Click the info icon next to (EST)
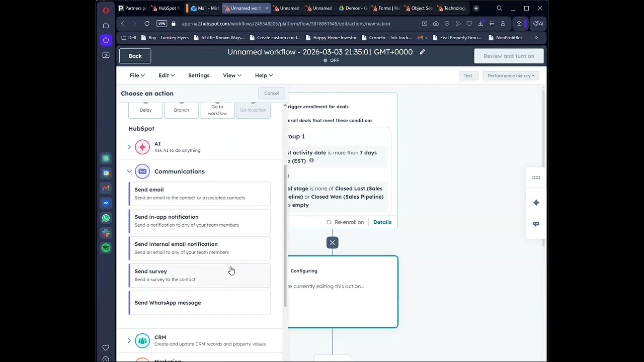Viewport: 644px width, 362px height. pyautogui.click(x=311, y=160)
